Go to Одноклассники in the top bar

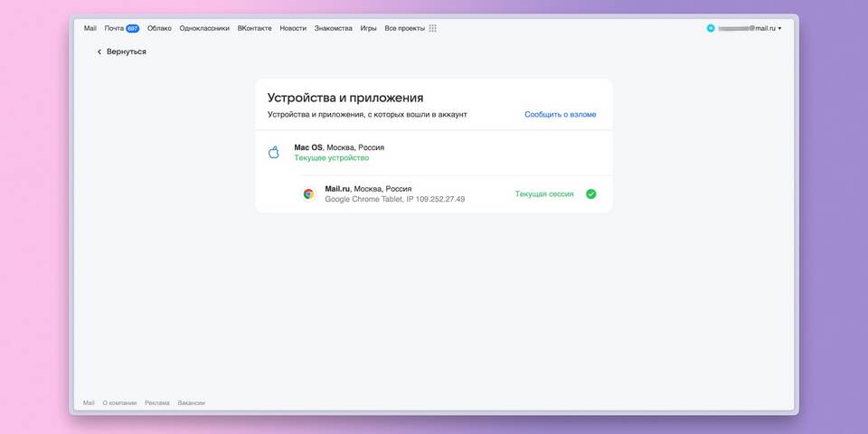[204, 28]
